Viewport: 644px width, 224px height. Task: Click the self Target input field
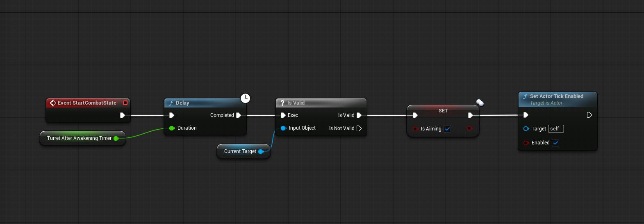[x=556, y=129]
